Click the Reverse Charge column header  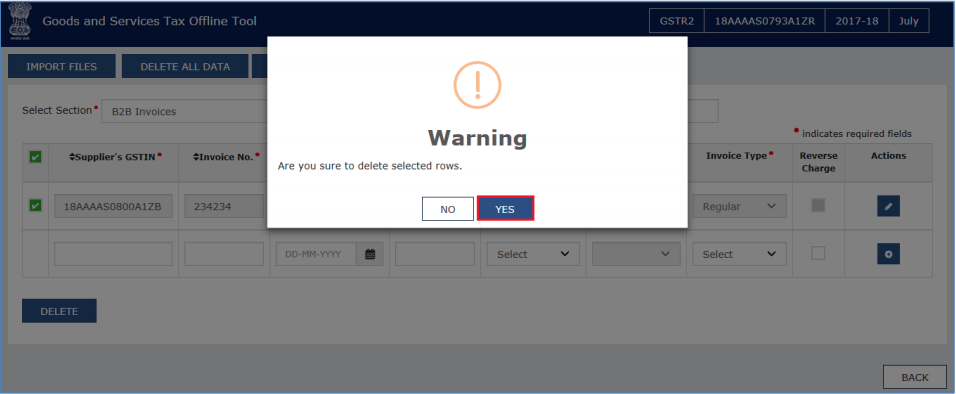pos(818,162)
